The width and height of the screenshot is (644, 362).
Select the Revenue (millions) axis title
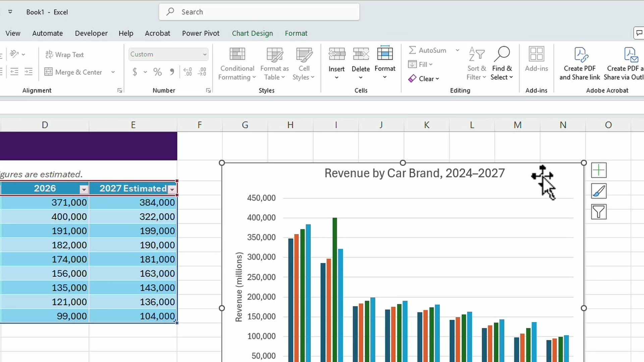pyautogui.click(x=239, y=287)
